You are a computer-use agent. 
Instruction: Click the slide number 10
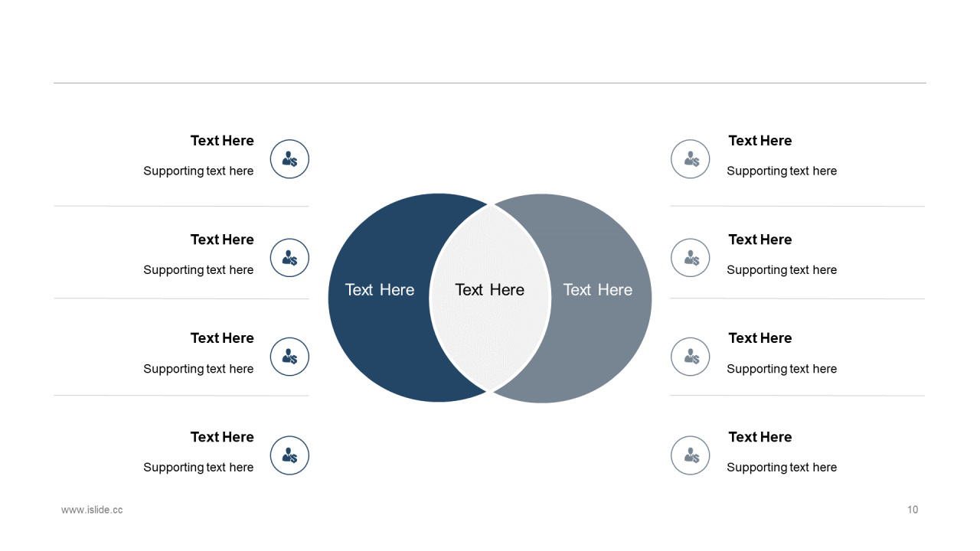913,510
